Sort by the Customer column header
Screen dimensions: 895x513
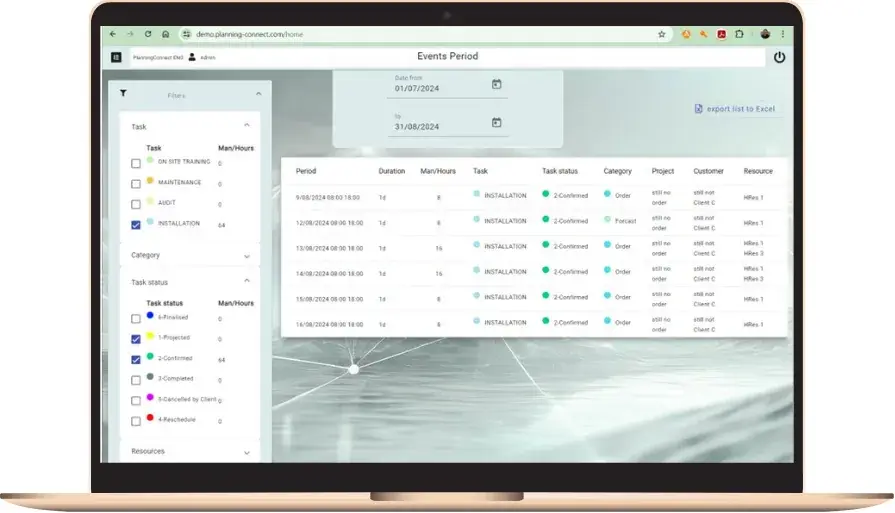point(708,171)
